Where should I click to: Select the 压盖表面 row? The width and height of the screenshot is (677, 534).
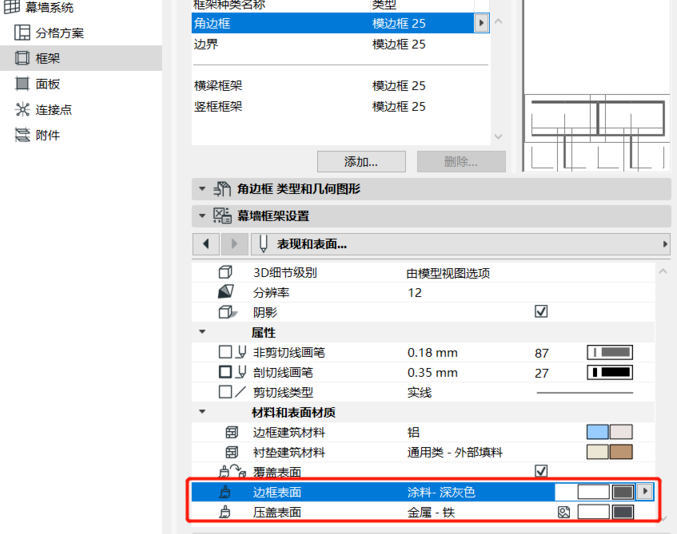tap(423, 512)
